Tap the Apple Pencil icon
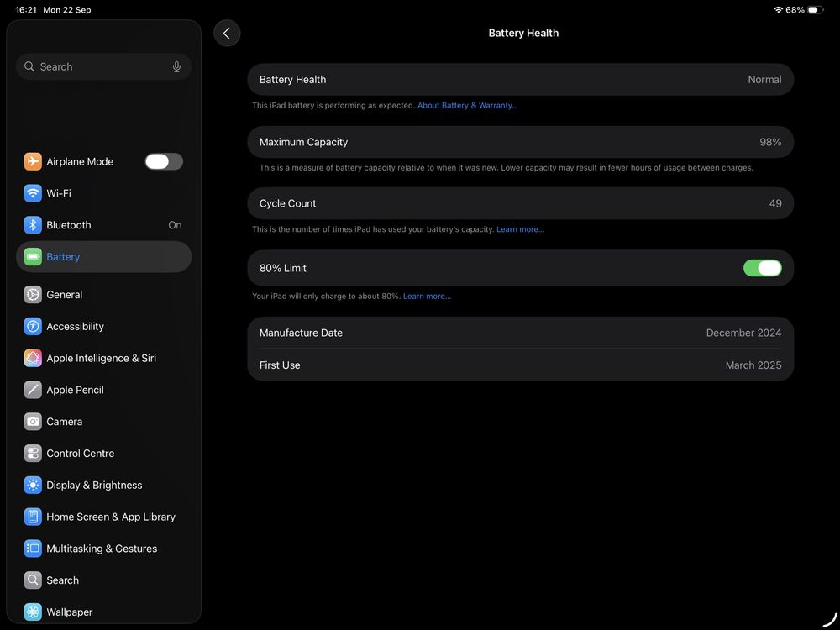Image resolution: width=840 pixels, height=630 pixels. tap(33, 390)
